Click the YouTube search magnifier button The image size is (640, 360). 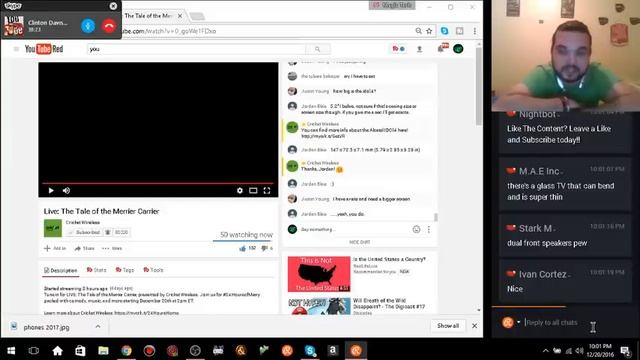(318, 49)
